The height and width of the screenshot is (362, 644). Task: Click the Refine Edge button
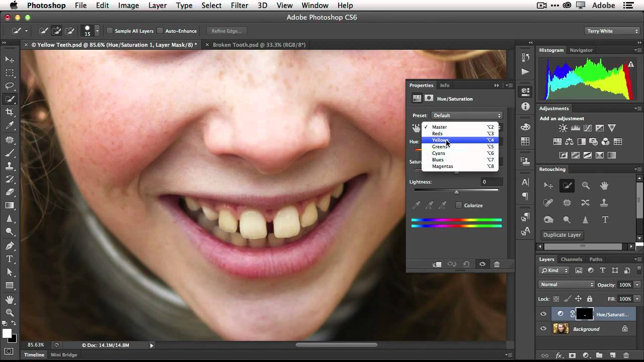[x=226, y=31]
